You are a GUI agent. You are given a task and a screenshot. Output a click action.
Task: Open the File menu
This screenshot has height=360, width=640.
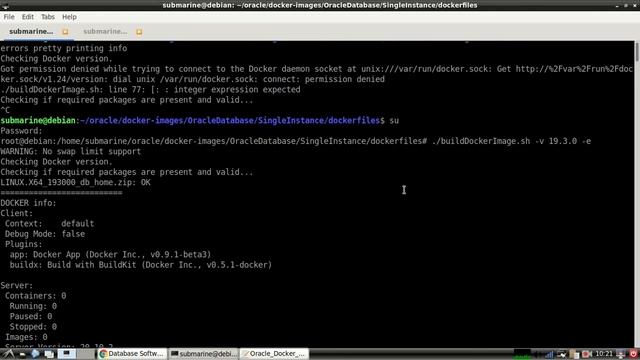click(9, 17)
